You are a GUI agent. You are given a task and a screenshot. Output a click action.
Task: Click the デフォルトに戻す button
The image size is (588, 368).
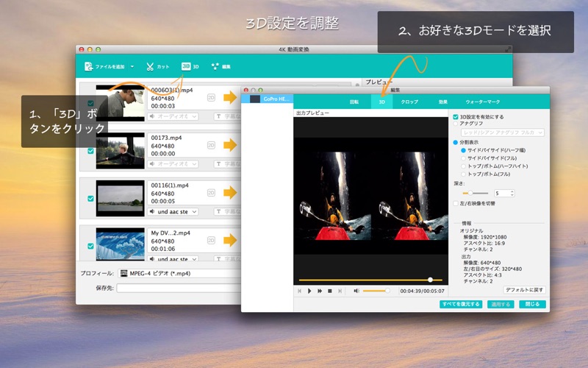click(524, 290)
